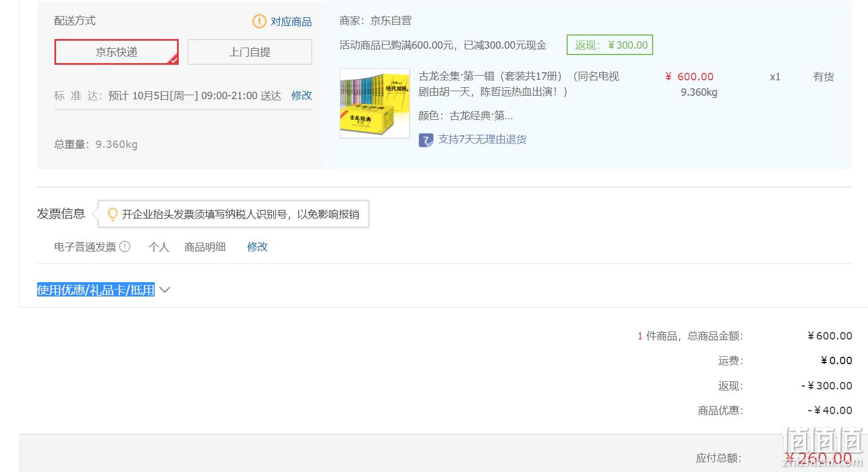Click 个人 invoice title text
Viewport: 868px width, 472px height.
[x=159, y=247]
